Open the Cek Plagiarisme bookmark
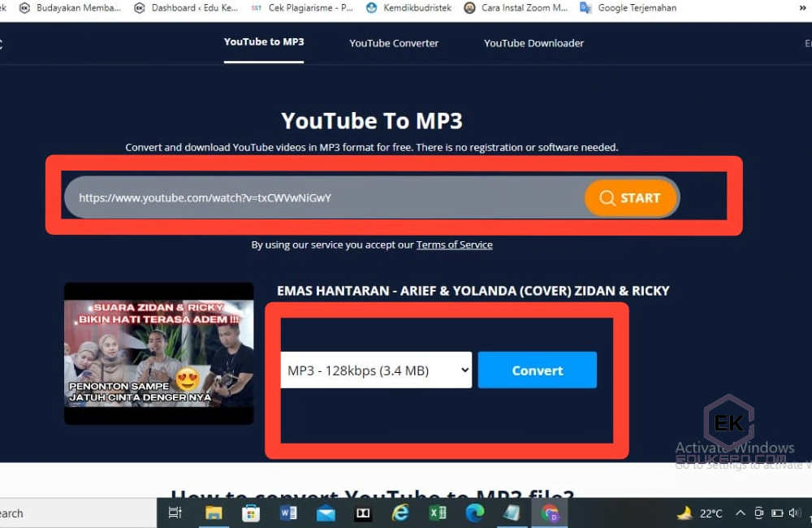Viewport: 812px width, 528px height. (302, 8)
